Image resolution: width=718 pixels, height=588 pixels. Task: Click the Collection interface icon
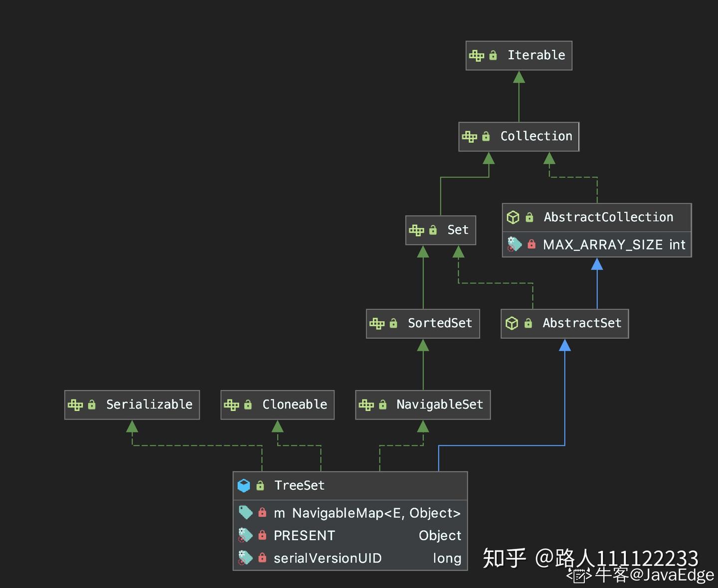pos(470,137)
